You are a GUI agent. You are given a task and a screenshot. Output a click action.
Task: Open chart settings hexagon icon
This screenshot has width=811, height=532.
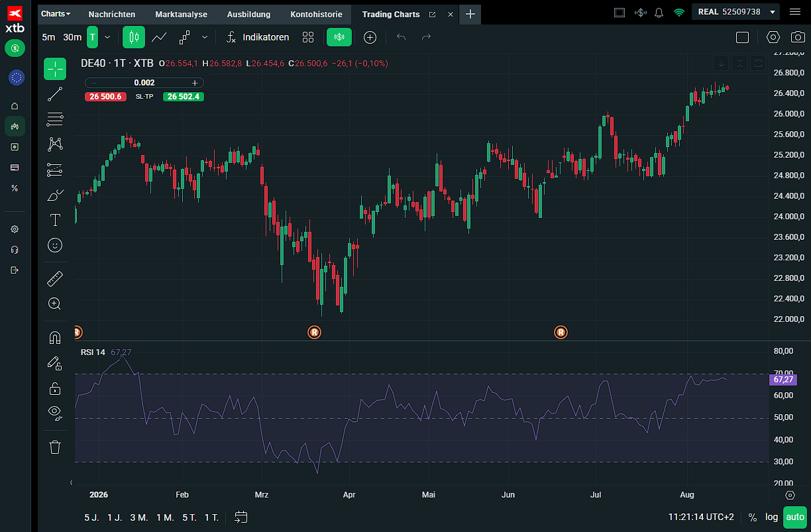coord(774,37)
